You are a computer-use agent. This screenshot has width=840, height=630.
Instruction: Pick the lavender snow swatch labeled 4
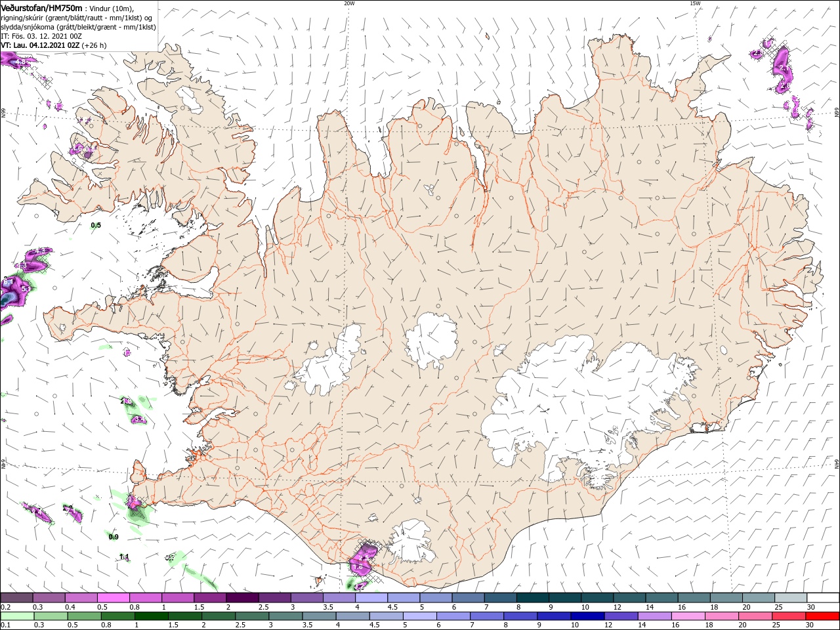pyautogui.click(x=371, y=598)
